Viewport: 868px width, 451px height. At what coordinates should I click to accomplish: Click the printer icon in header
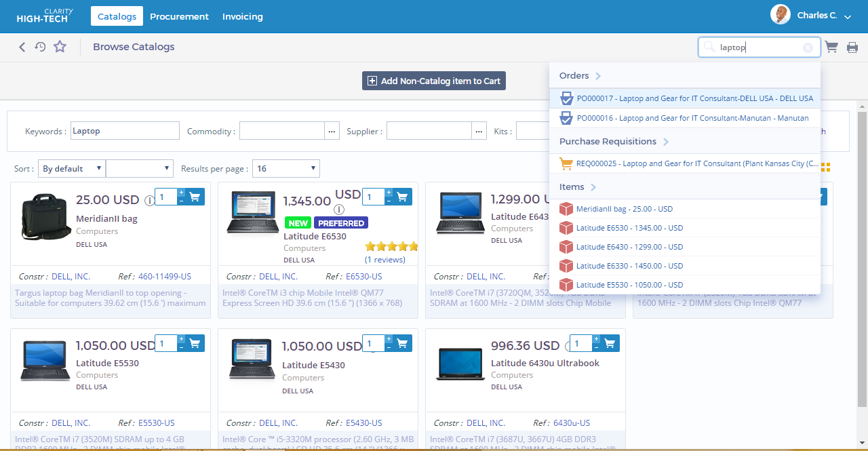852,47
